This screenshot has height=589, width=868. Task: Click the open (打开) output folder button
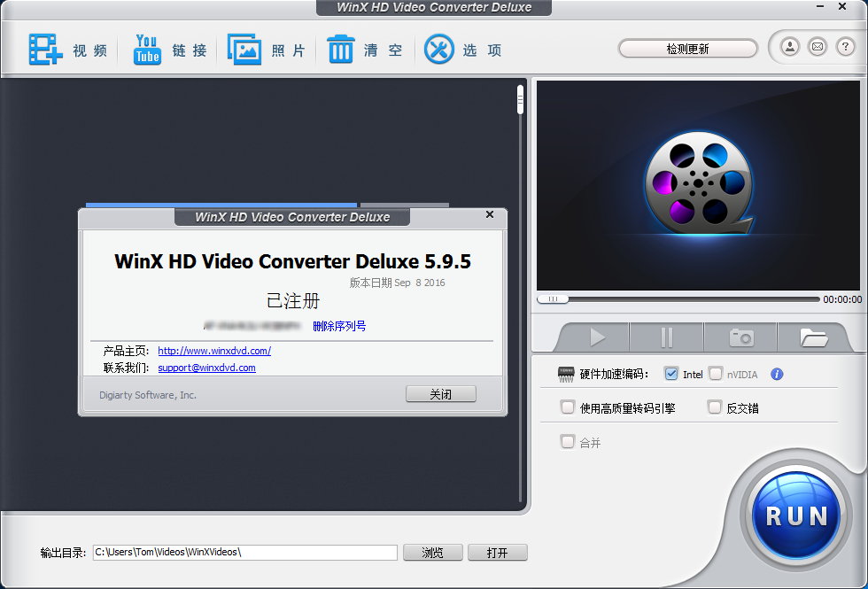click(x=497, y=553)
